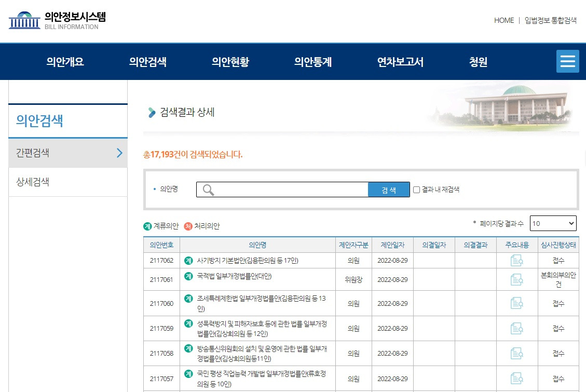Click the magnifier icon in search box
Image resolution: width=586 pixels, height=392 pixels.
[x=208, y=190]
